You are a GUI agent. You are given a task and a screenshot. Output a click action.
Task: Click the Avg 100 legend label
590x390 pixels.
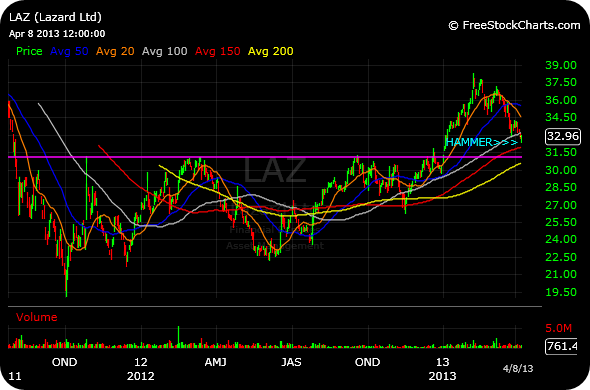pos(164,51)
